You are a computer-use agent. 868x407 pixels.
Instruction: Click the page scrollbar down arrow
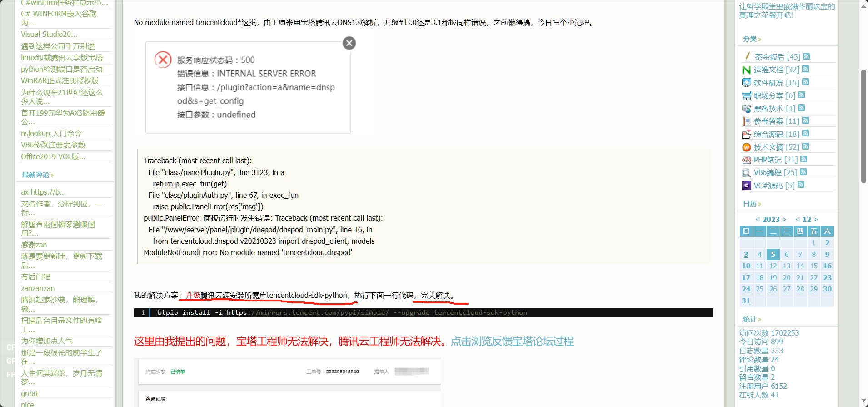point(863,401)
